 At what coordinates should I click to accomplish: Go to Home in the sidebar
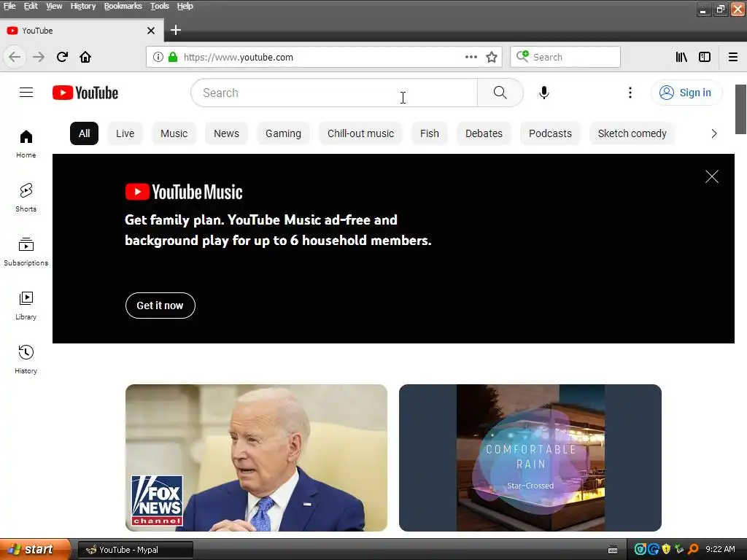(x=26, y=144)
